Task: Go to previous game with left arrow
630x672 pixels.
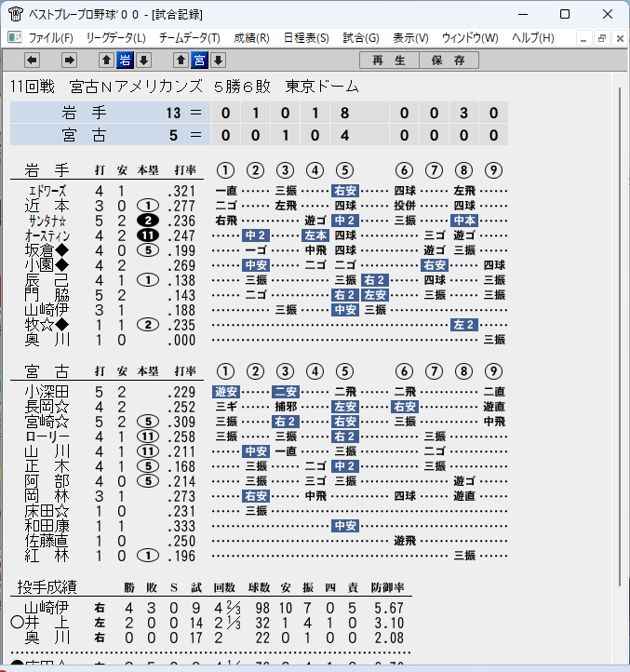Action: [x=32, y=60]
